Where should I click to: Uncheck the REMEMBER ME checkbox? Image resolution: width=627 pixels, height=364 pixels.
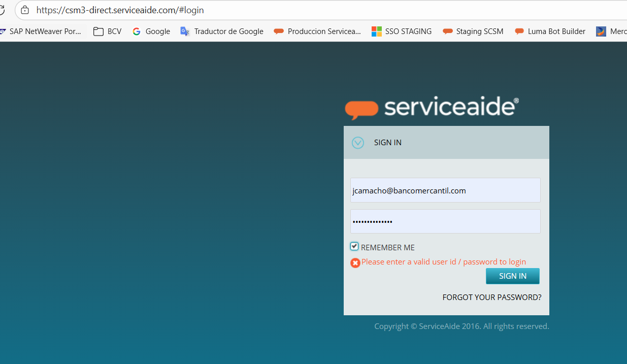[x=354, y=247]
